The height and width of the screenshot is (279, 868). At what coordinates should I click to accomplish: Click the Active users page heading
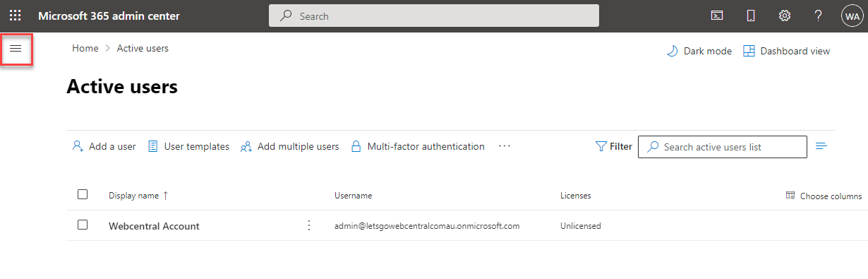(x=122, y=87)
